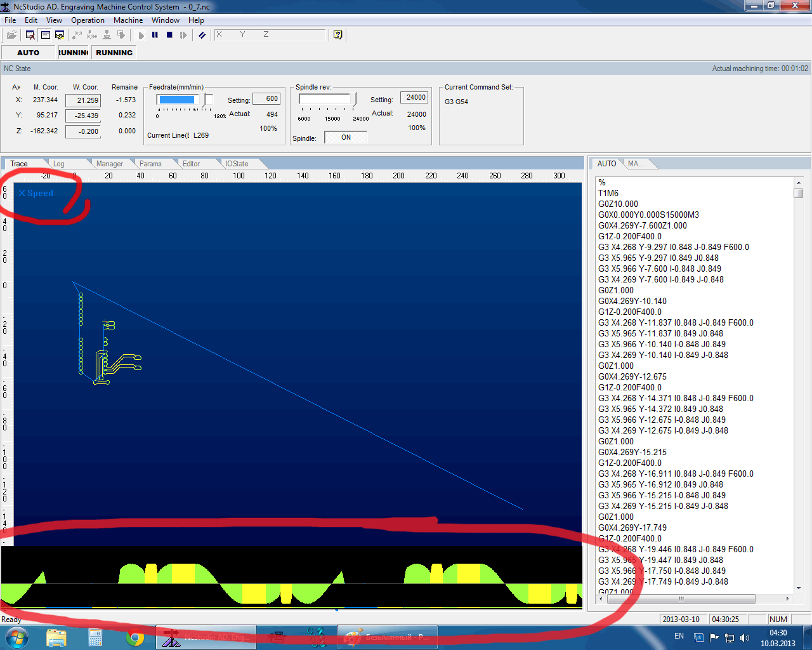Click the Actual machining time readout
Screen dimensions: 812x650
[760, 69]
